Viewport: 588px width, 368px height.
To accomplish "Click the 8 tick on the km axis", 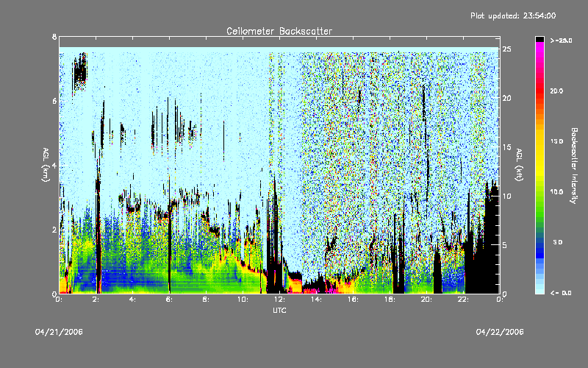I will [x=54, y=37].
